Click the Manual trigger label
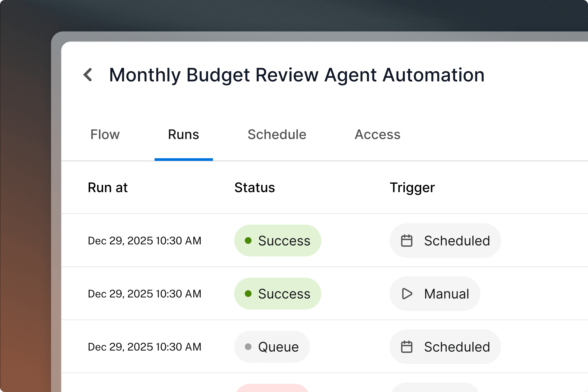The width and height of the screenshot is (588, 392). coord(447,294)
